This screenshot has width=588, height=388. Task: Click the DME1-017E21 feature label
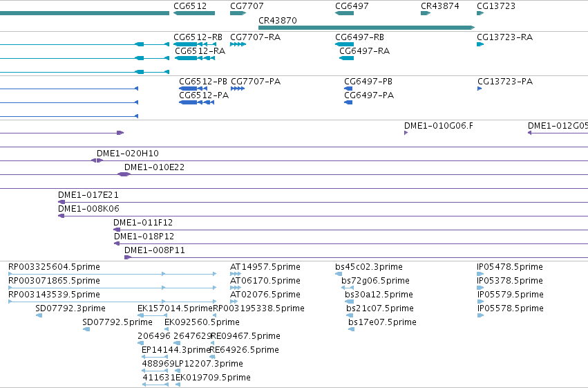pos(88,195)
